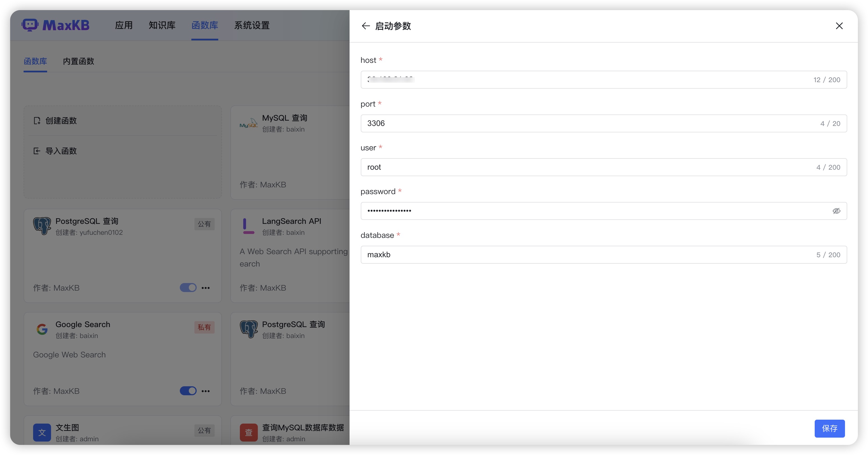Click the Google Search G icon
Image resolution: width=868 pixels, height=455 pixels.
42,329
